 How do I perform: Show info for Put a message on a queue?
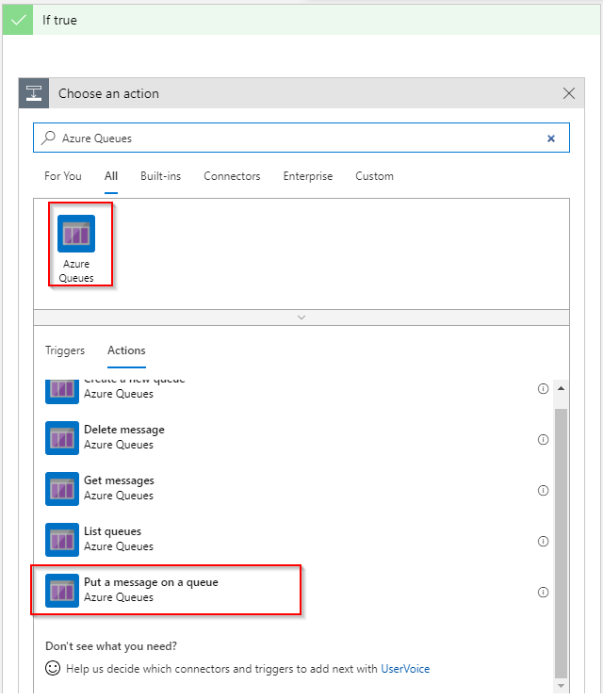point(543,593)
